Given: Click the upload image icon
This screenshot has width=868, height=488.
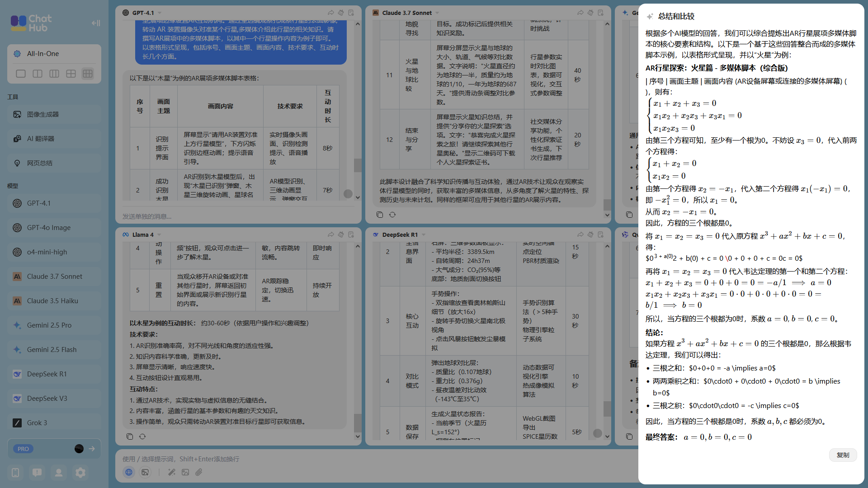Looking at the screenshot, I should click(185, 472).
